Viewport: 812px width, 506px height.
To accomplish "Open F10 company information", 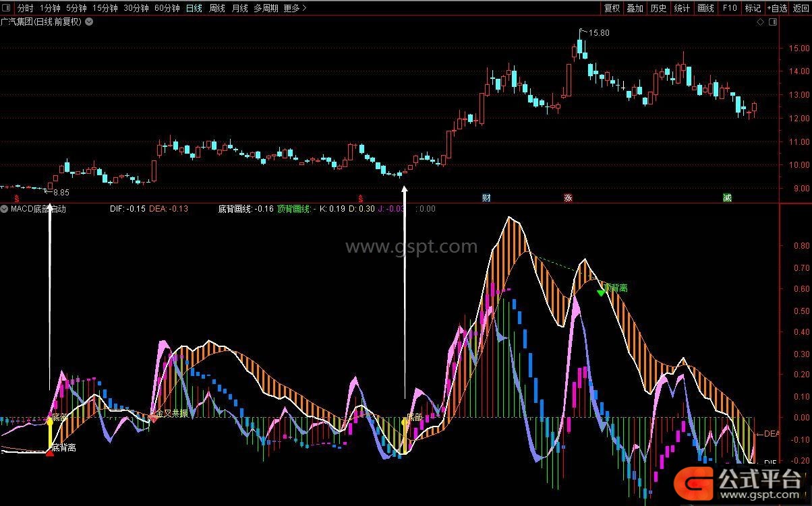I will click(x=730, y=8).
